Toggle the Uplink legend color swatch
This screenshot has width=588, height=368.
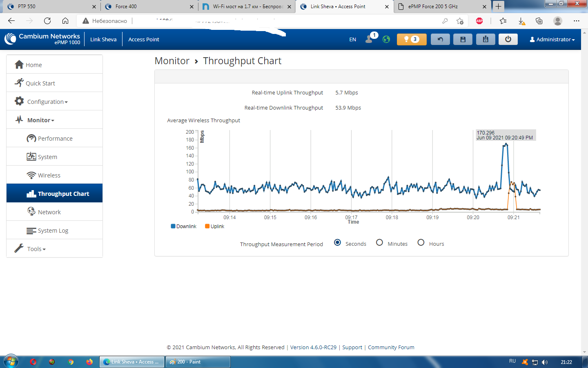click(x=207, y=226)
